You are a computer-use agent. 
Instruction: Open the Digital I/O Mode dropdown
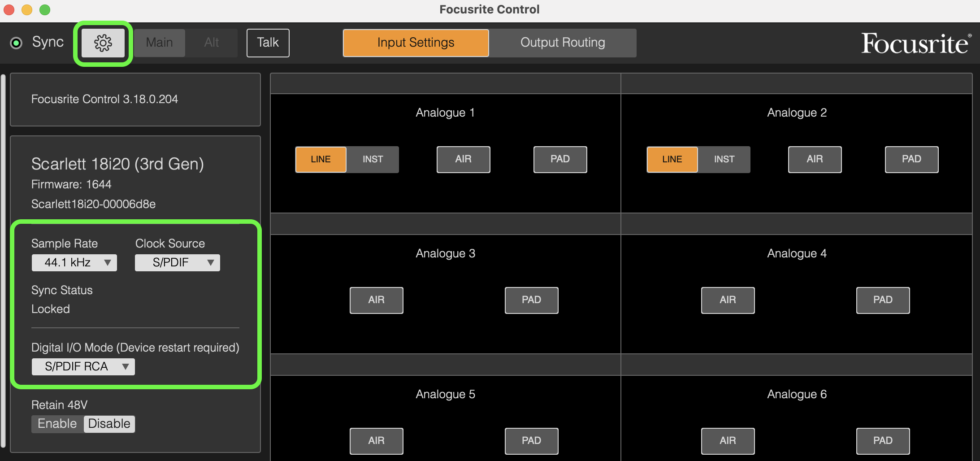(x=83, y=366)
